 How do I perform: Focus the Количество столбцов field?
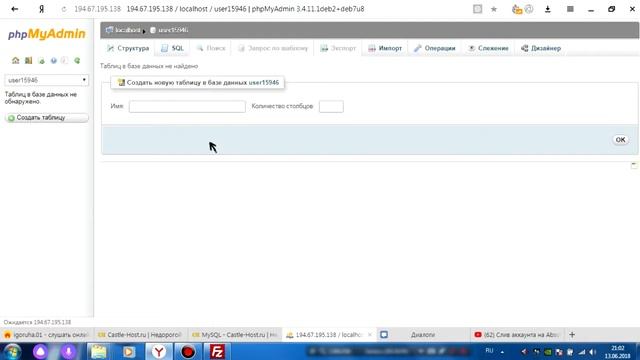pos(331,107)
